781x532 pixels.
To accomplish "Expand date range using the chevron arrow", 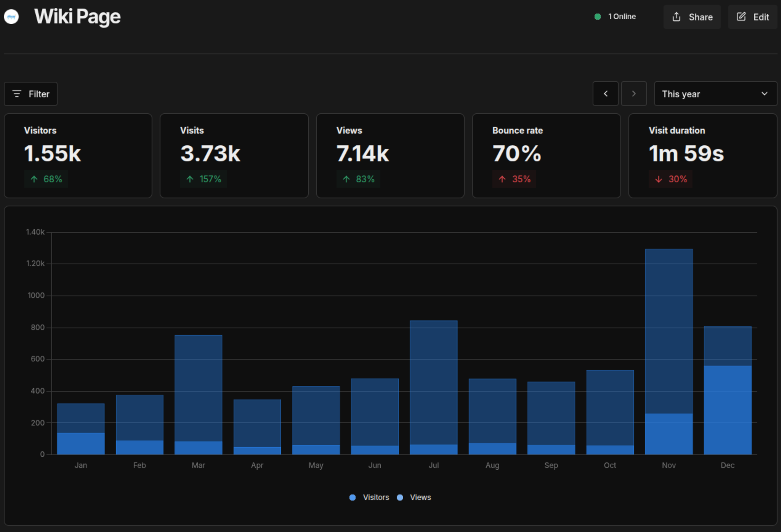I will click(764, 94).
